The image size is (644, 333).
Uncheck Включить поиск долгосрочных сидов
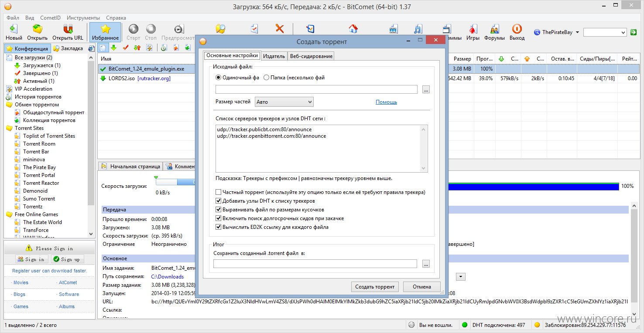218,218
